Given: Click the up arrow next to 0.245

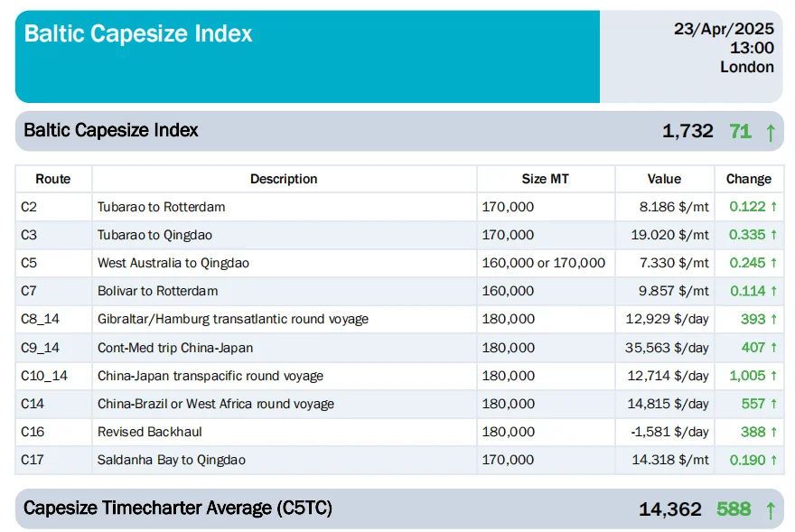Looking at the screenshot, I should point(773,263).
